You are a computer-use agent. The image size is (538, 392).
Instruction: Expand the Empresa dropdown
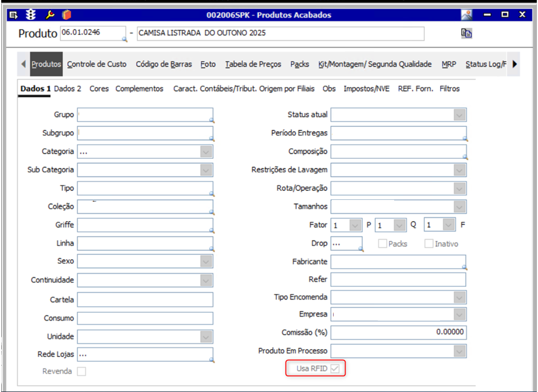click(x=459, y=314)
